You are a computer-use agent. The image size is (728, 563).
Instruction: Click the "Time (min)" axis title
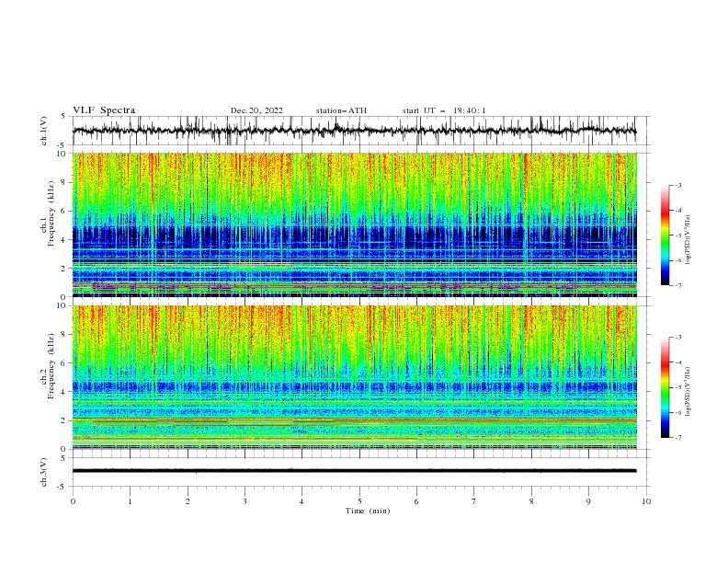[368, 511]
